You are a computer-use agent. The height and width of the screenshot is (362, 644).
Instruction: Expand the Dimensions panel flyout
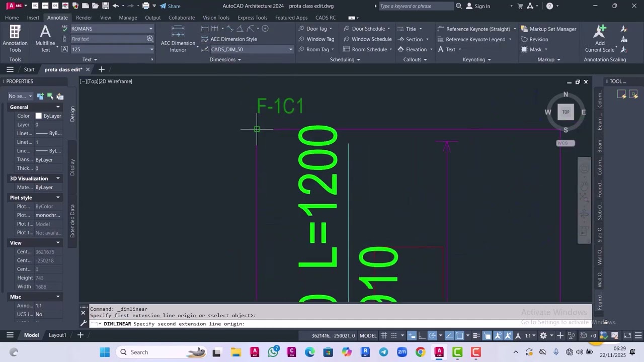(x=225, y=59)
